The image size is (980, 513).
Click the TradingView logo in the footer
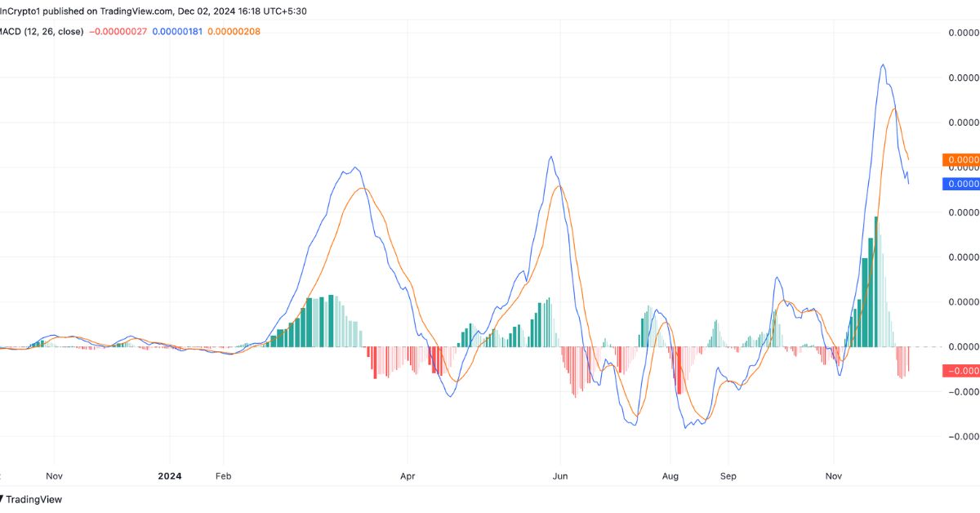31,499
